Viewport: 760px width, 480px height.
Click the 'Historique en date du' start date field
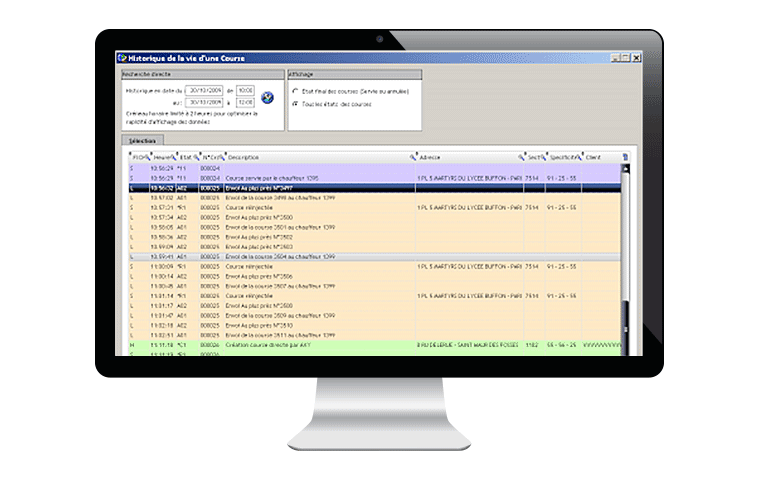coord(204,90)
